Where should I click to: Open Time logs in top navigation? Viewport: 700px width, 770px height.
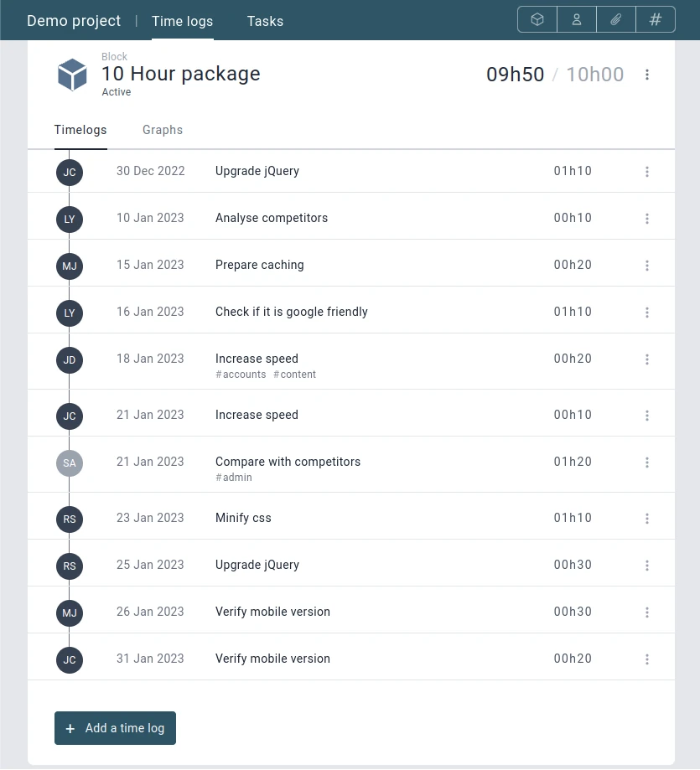pyautogui.click(x=182, y=21)
